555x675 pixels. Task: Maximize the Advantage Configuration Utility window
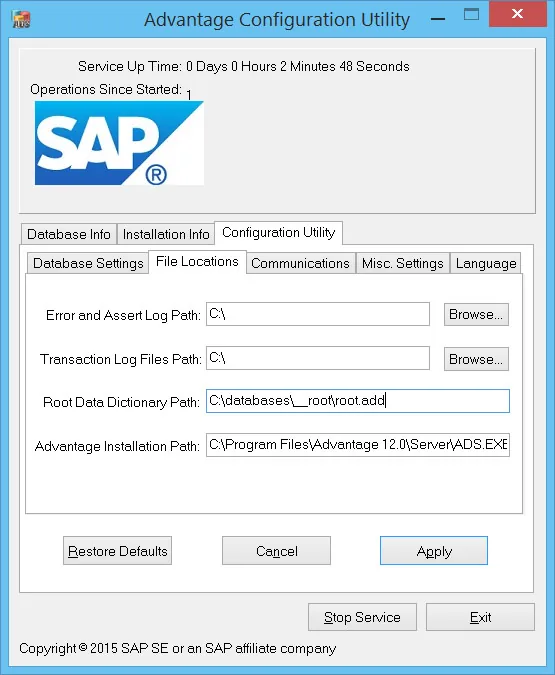click(471, 15)
